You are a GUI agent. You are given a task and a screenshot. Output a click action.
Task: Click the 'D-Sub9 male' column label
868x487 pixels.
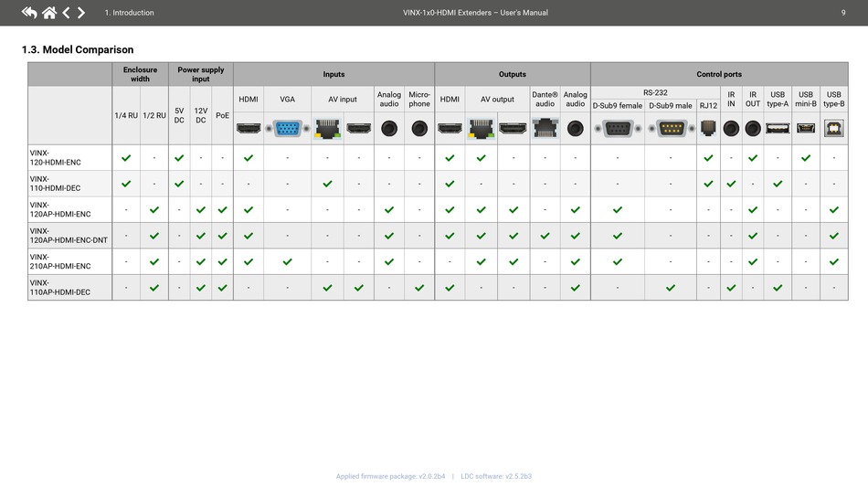pos(671,105)
